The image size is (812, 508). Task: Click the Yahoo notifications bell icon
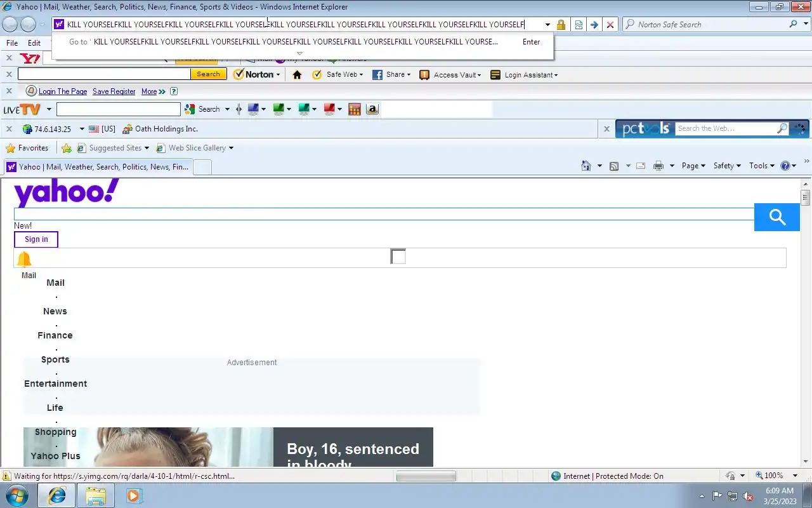pyautogui.click(x=24, y=259)
